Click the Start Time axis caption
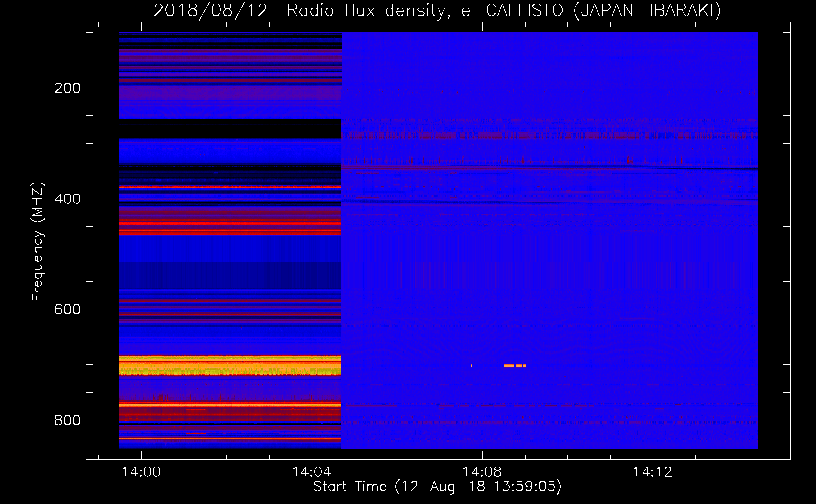Viewport: 816px width, 504px height. 437,487
